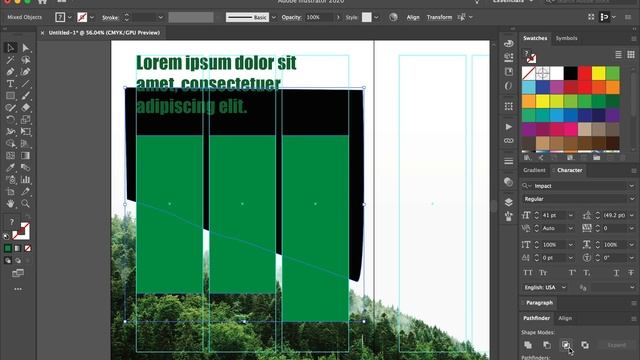This screenshot has width=640, height=360.
Task: Select the Paintbrush tool
Action: 25,96
